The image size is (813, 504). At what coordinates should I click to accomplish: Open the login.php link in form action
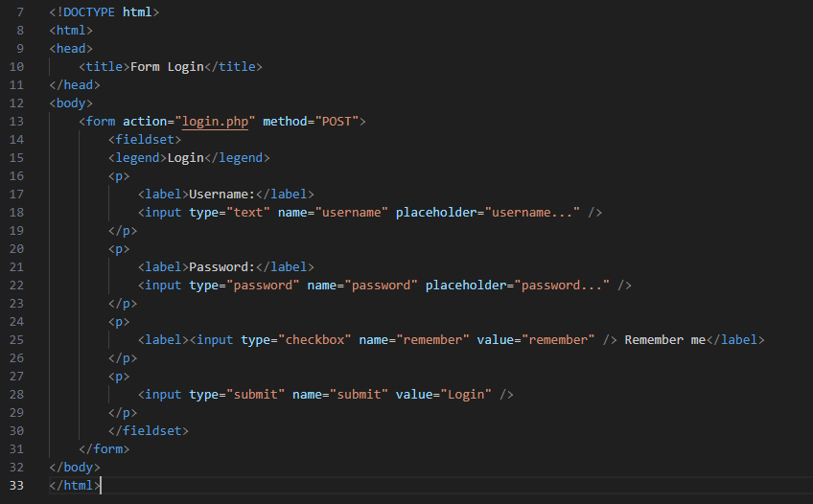(x=215, y=122)
